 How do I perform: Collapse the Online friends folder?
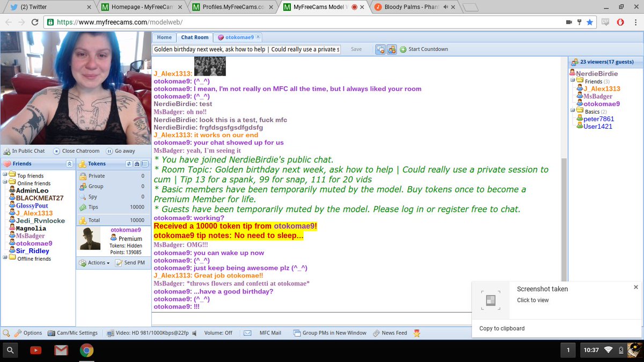pos(5,183)
